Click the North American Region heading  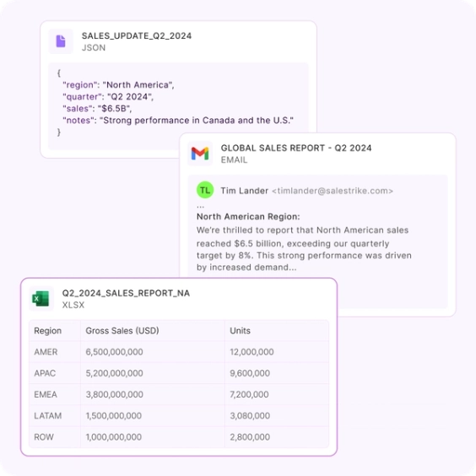248,216
